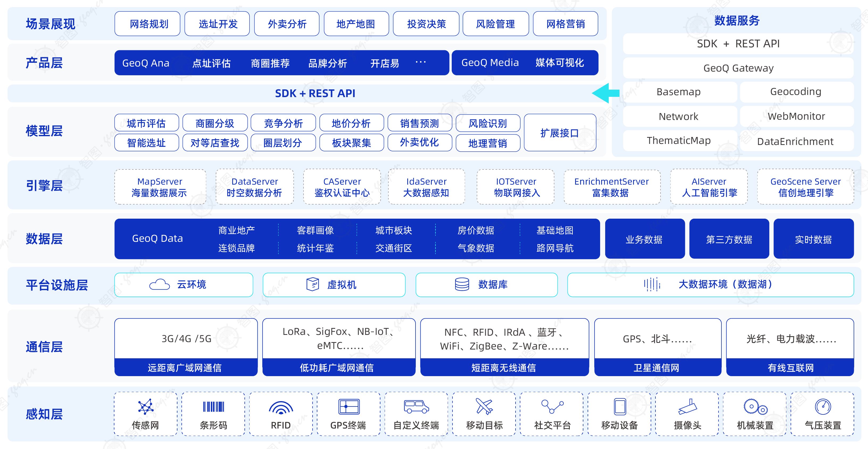
Task: Click the 第三方数据 data block
Action: click(x=729, y=239)
